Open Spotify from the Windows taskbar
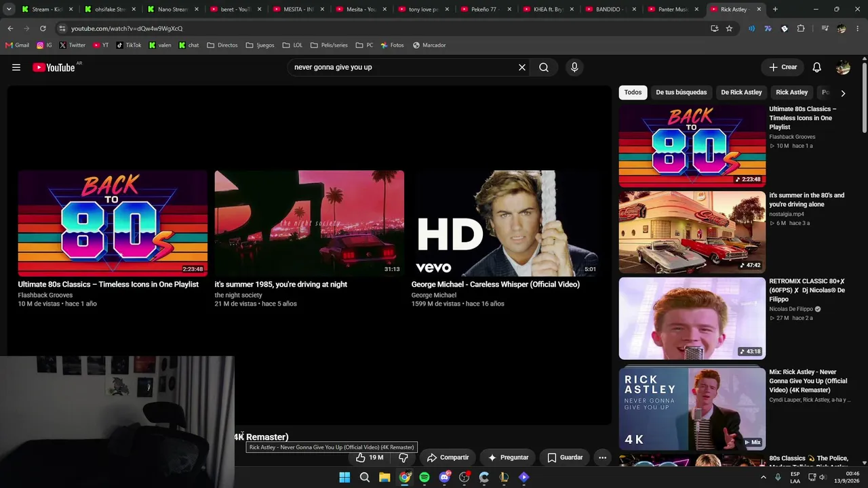The width and height of the screenshot is (868, 488). click(x=425, y=477)
